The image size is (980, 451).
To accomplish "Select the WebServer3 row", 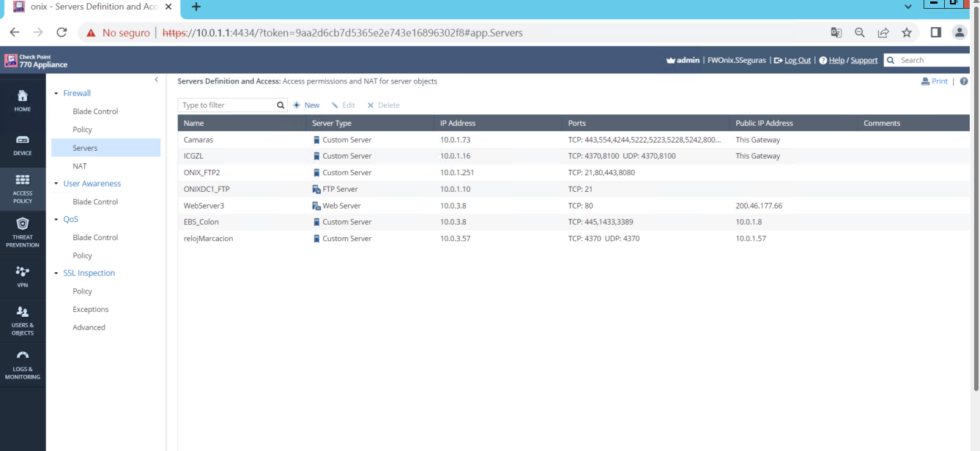I will pyautogui.click(x=204, y=206).
